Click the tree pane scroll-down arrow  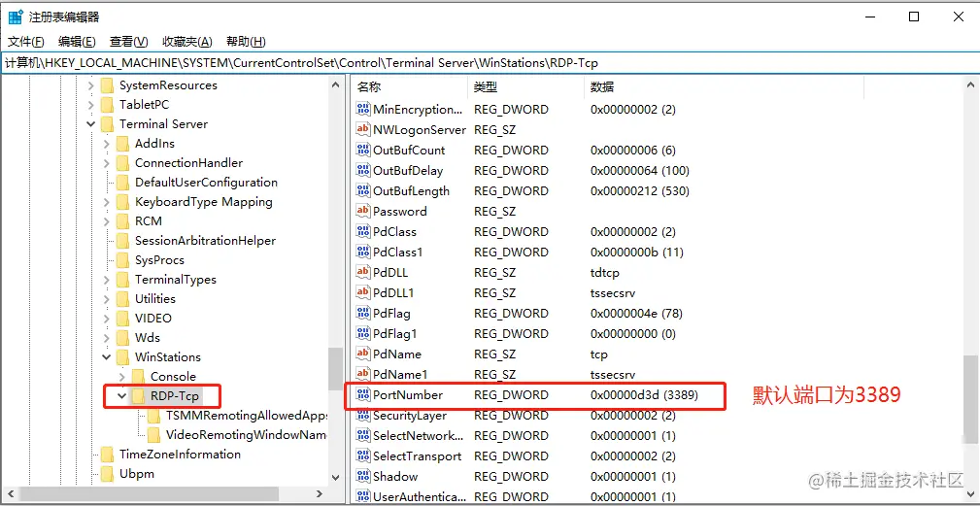[x=336, y=477]
